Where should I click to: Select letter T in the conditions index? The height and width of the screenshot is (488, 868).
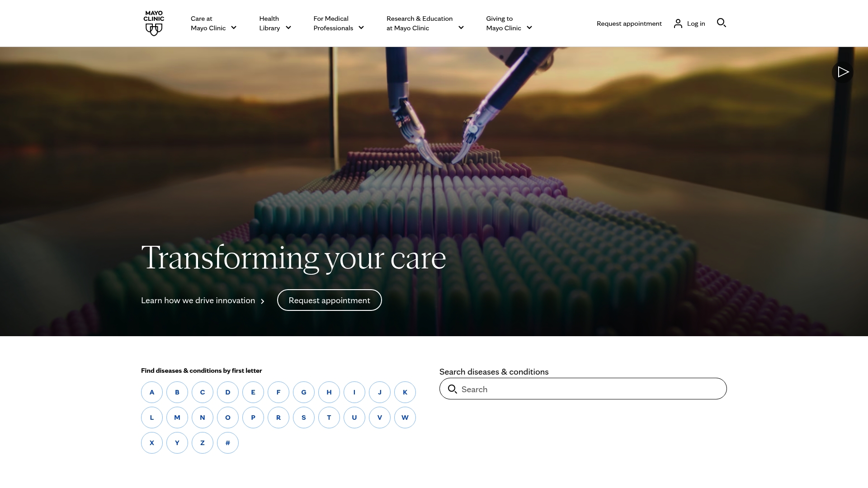329,418
